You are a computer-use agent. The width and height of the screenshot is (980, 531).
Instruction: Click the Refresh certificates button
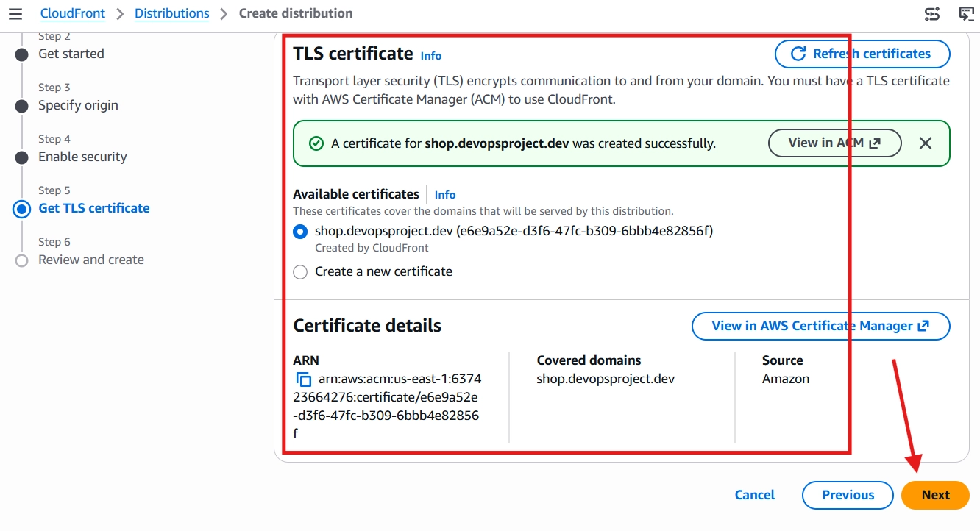(862, 54)
